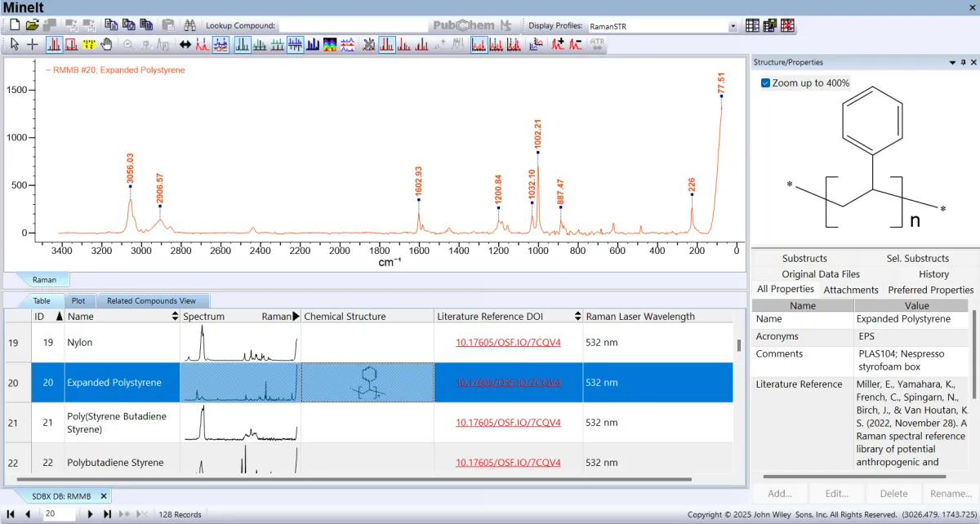Screen dimensions: 980x524
Task: Open the Nylon row DOI link
Action: tap(508, 343)
